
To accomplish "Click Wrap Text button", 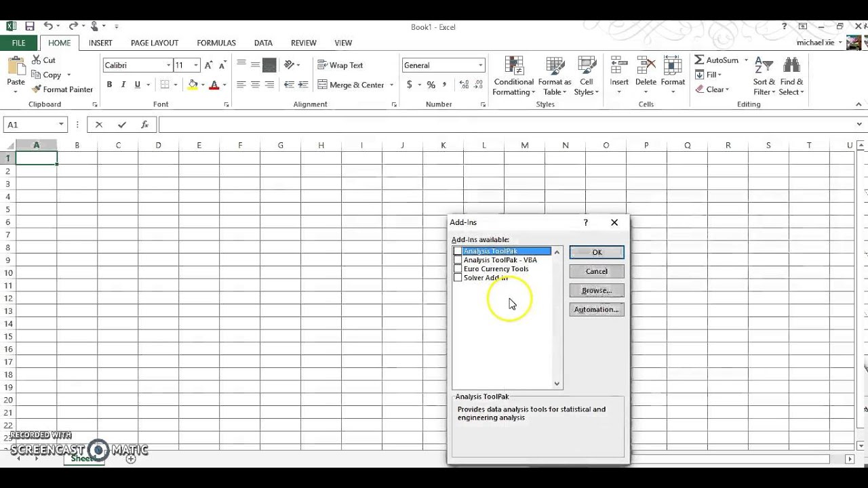I will [340, 65].
